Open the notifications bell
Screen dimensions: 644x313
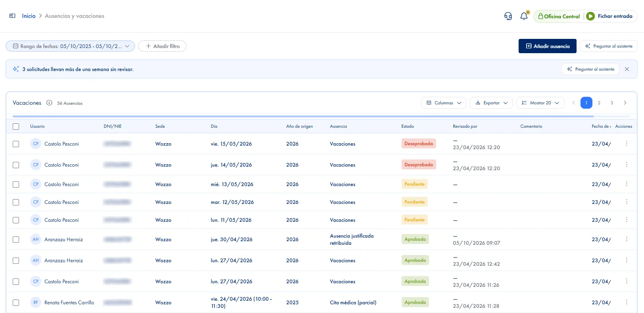pyautogui.click(x=524, y=16)
